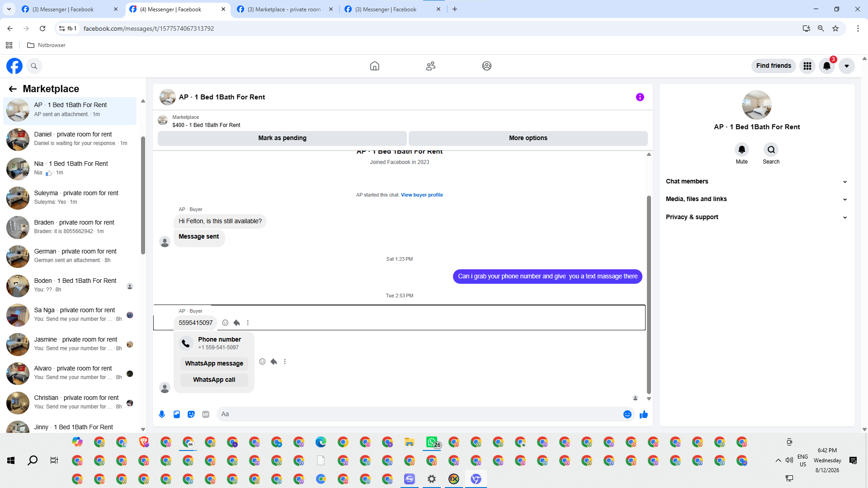868x488 pixels.
Task: Click the WhatsApp call button
Action: (x=214, y=380)
